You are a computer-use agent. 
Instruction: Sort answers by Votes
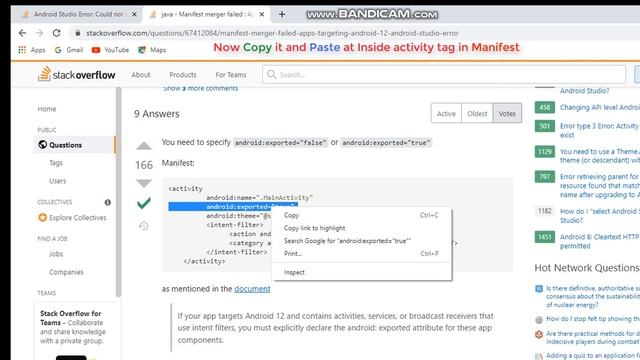click(x=507, y=113)
